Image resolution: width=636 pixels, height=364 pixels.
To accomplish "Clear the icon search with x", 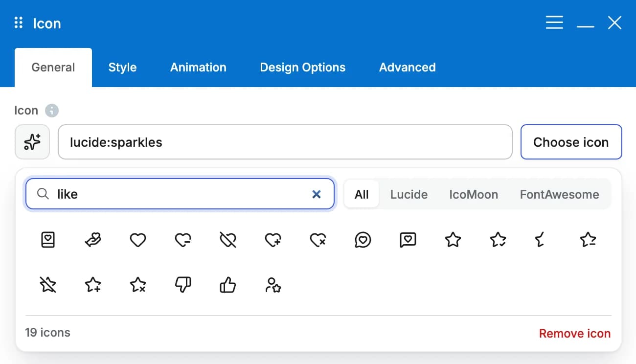I will [x=317, y=194].
